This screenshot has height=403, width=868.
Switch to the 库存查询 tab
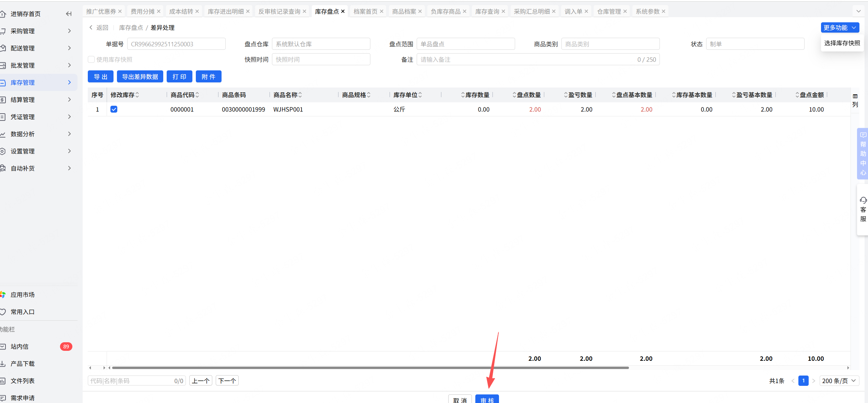(x=487, y=11)
